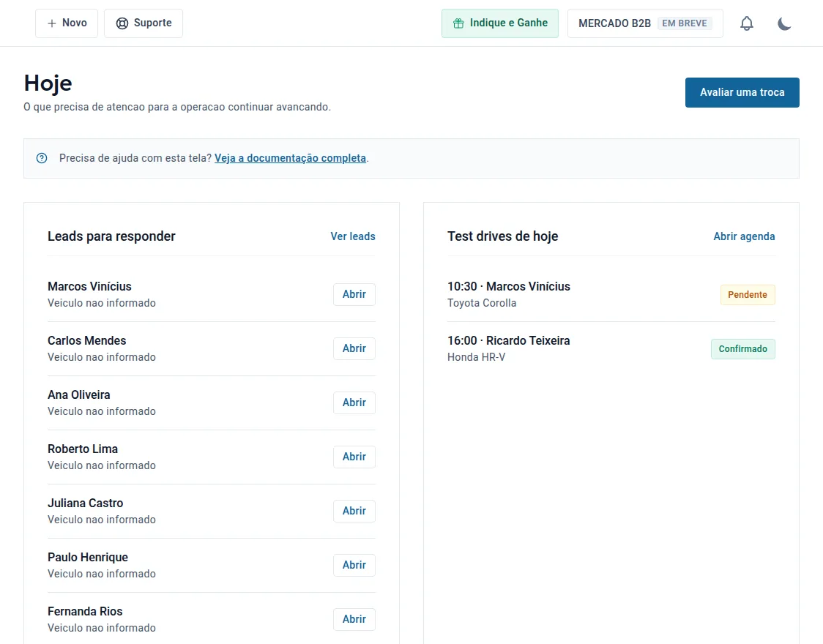Open the Roberto Lima lead
Viewport: 823px width, 644px height.
point(354,457)
